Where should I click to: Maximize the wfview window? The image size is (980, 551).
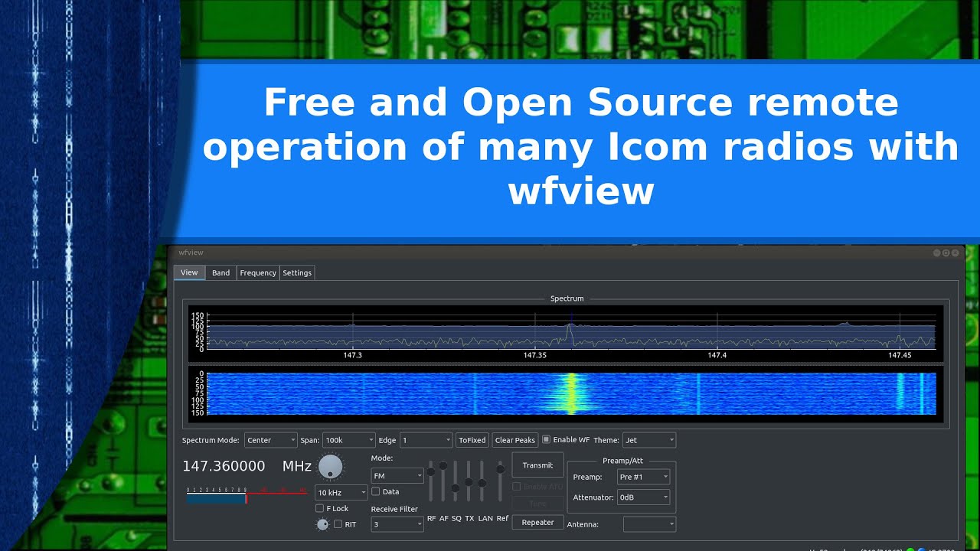click(946, 253)
